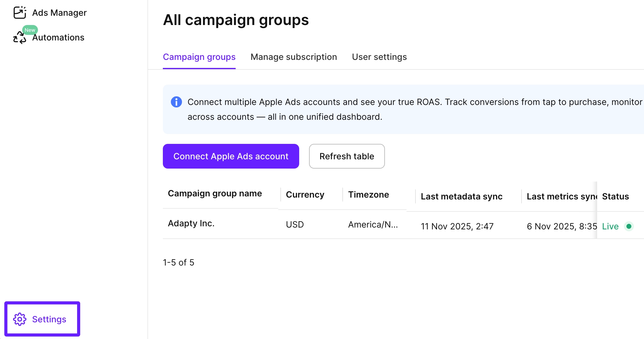Click the Timezone column header

click(368, 195)
